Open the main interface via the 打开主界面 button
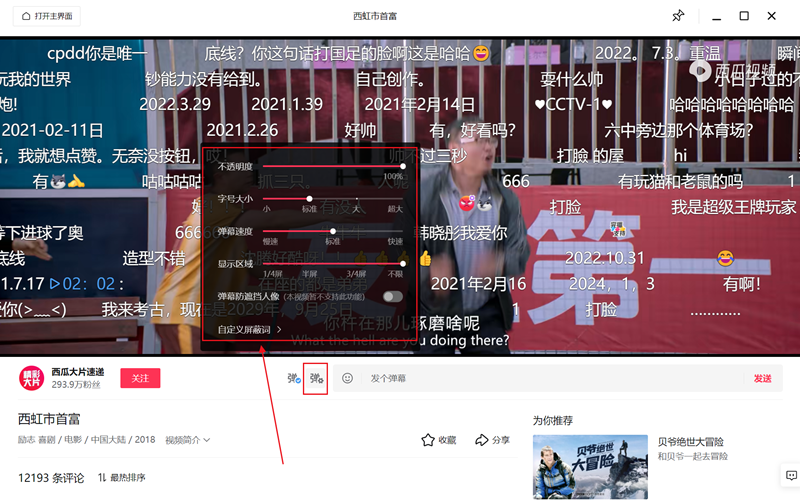 46,16
